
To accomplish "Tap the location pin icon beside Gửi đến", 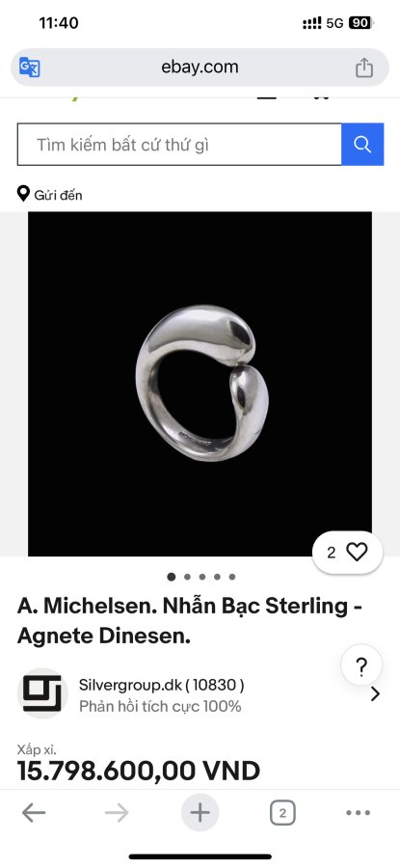I will click(23, 194).
